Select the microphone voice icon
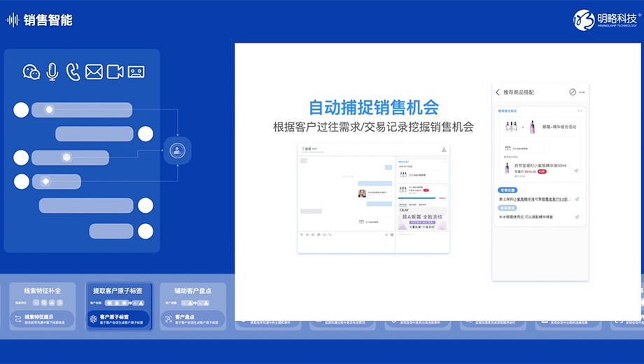The height and width of the screenshot is (364, 644). tap(52, 72)
